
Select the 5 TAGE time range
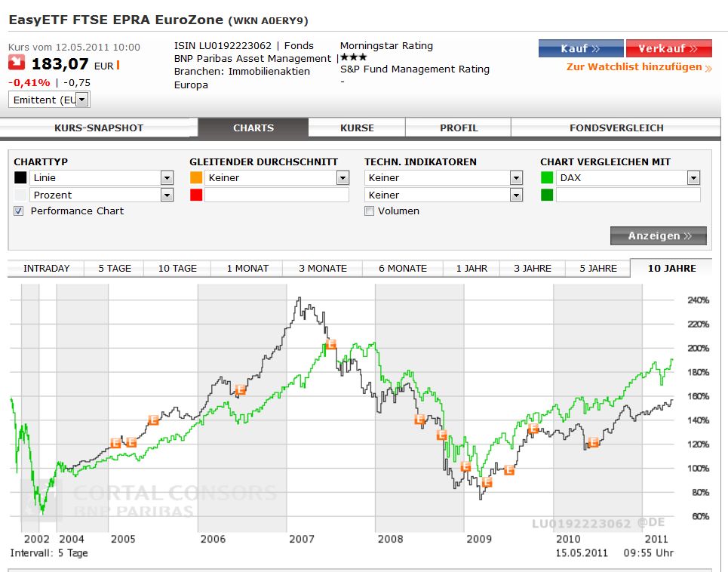click(x=114, y=269)
